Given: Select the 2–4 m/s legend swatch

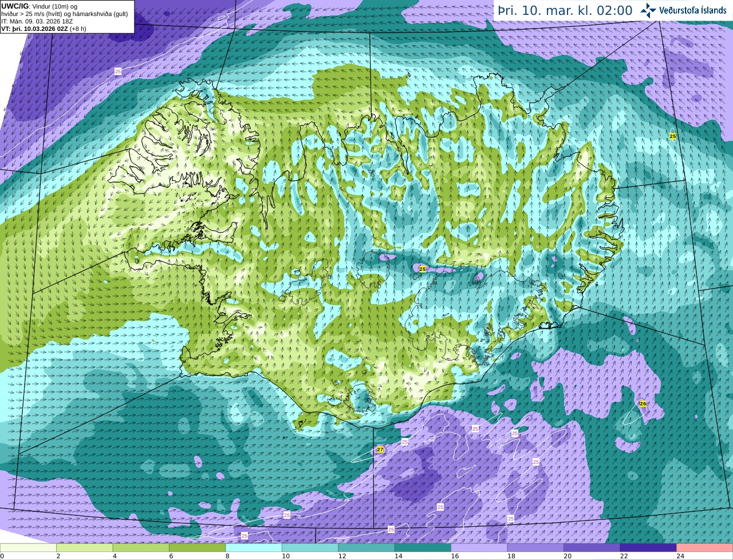Looking at the screenshot, I should coord(85,548).
